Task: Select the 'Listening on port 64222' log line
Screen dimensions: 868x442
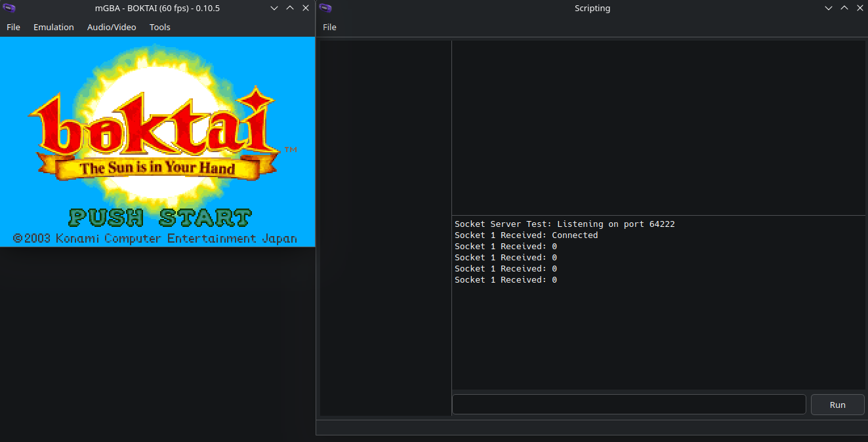Action: pyautogui.click(x=564, y=224)
